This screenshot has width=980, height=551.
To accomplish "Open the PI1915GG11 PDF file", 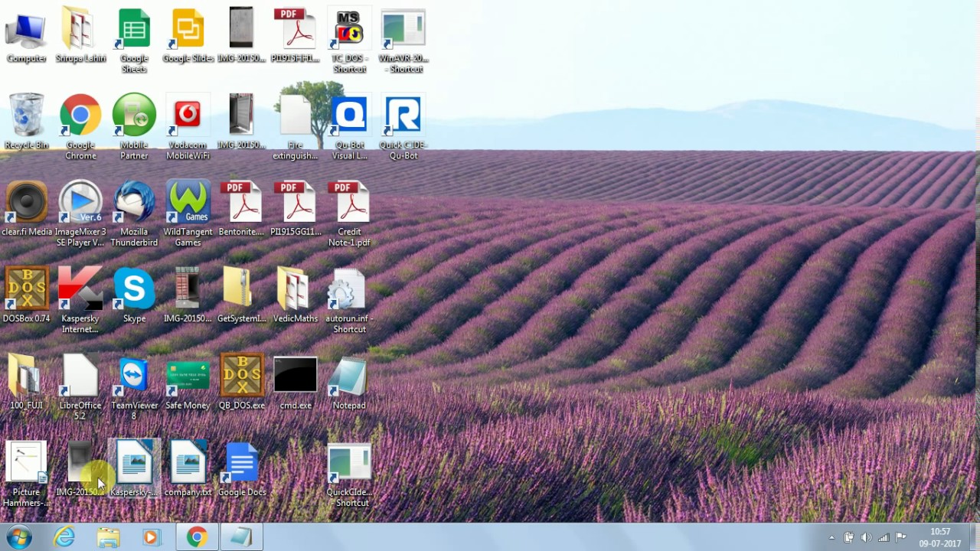I will coord(296,209).
